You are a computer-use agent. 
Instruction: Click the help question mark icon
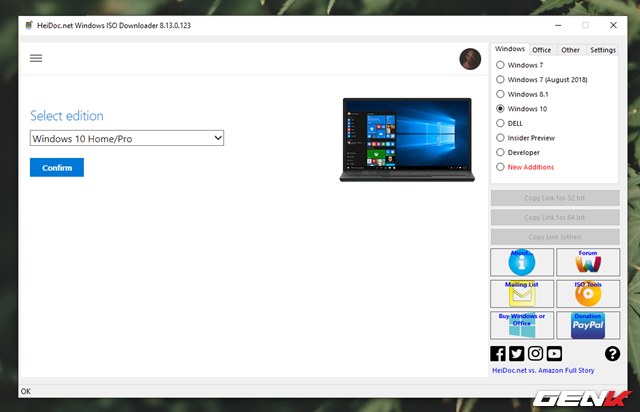612,354
